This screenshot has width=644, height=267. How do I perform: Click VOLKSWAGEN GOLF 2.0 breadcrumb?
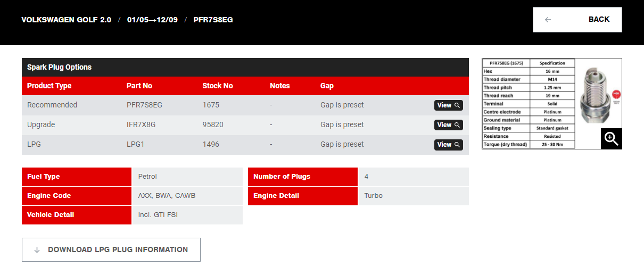click(x=67, y=20)
